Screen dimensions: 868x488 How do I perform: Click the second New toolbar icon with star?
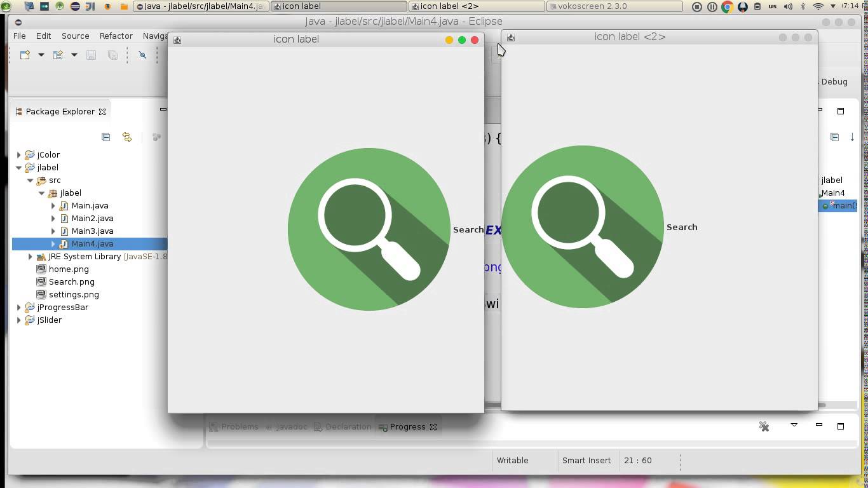pyautogui.click(x=58, y=55)
